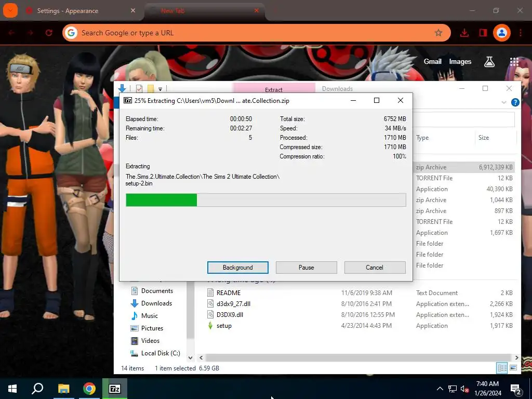
Task: Switch Explorer to large icons view
Action: point(513,368)
